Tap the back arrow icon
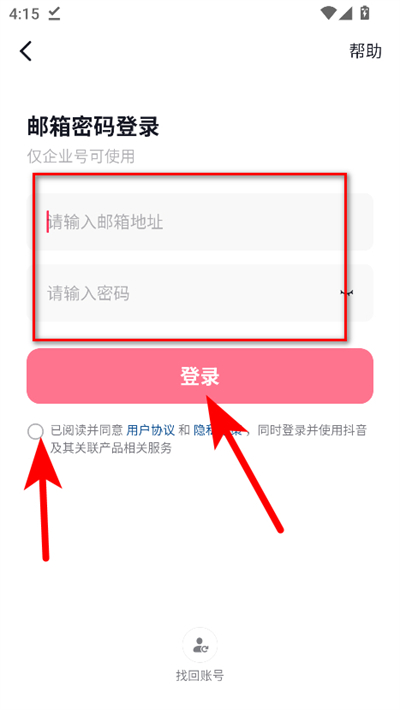 pos(26,51)
